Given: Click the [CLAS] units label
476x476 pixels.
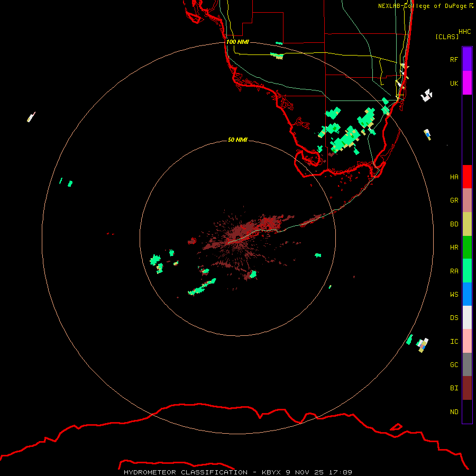Looking at the screenshot, I should point(447,36).
